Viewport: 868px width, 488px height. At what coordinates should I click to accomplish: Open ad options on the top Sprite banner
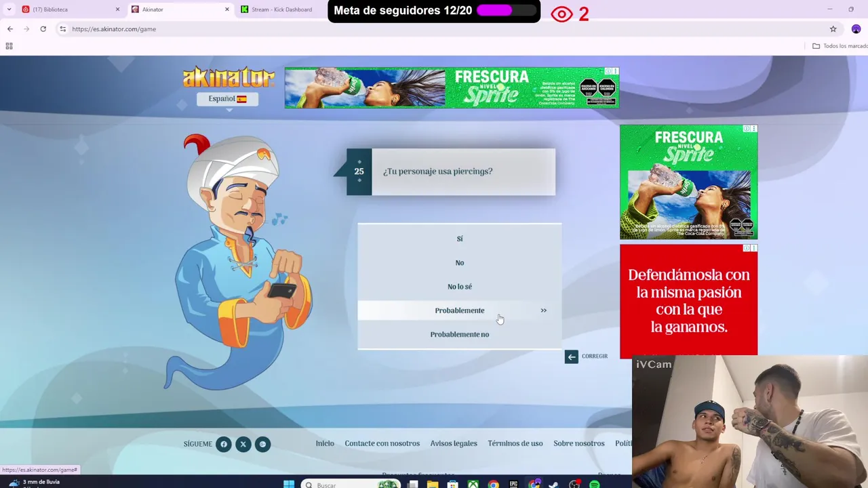point(616,71)
